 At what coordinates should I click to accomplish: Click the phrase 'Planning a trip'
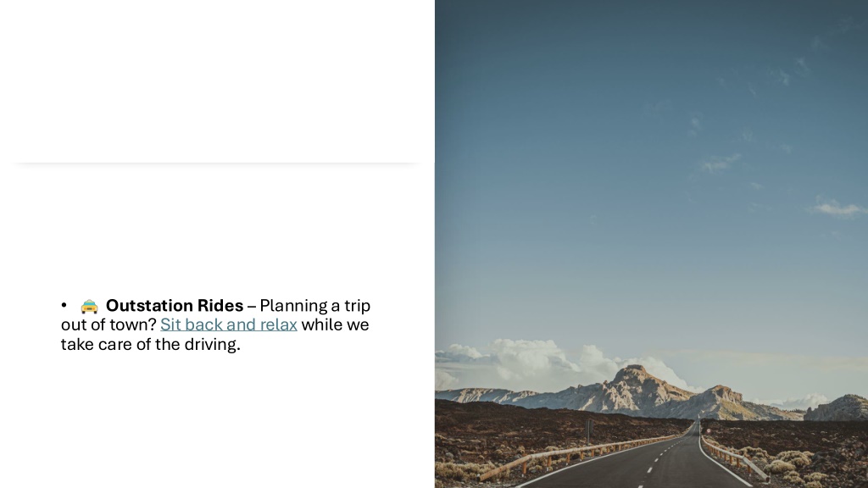coord(315,305)
